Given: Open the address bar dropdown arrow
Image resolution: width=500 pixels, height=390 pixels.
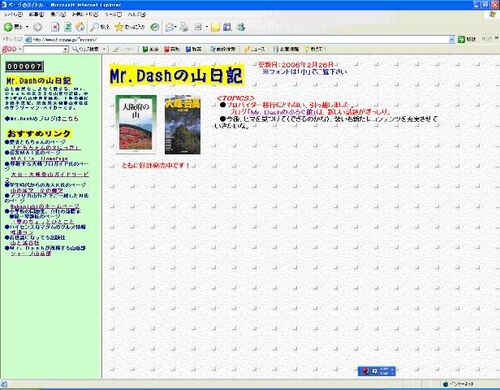Looking at the screenshot, I should pos(452,40).
